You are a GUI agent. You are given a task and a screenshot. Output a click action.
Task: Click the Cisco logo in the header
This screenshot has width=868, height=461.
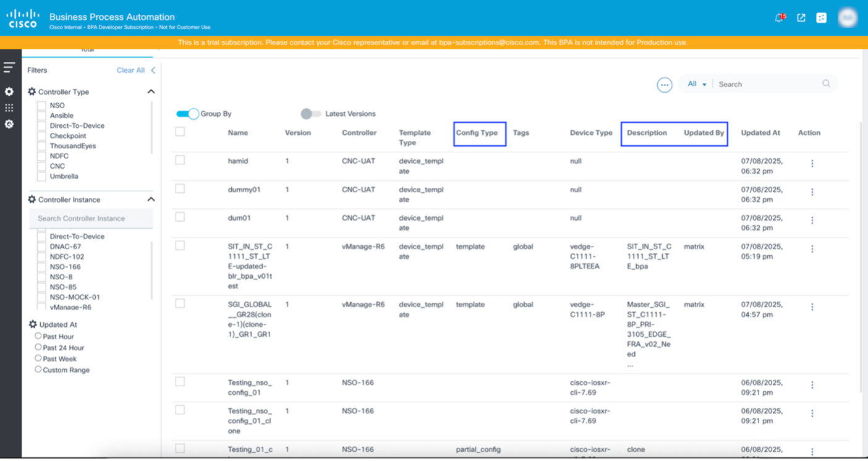(23, 19)
